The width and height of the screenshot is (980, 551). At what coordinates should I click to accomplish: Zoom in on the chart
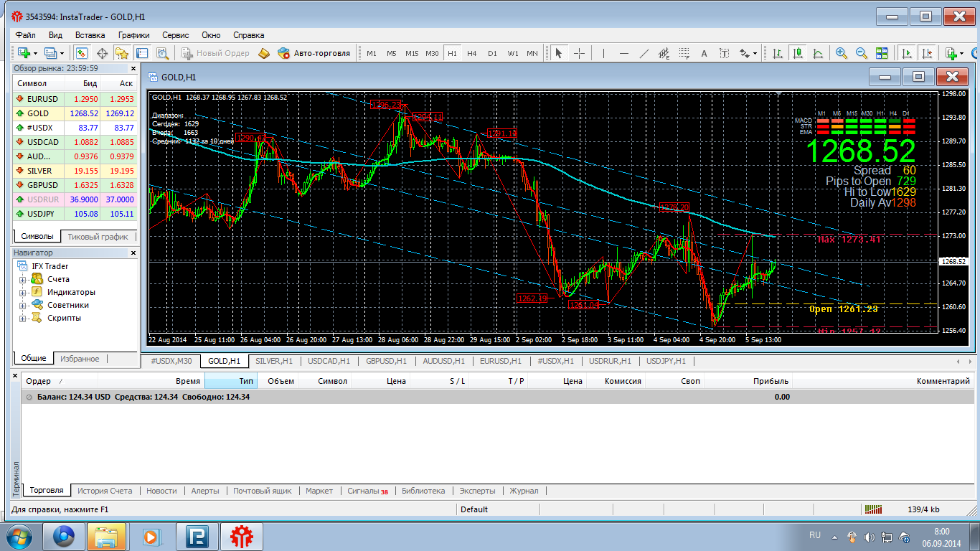point(841,53)
